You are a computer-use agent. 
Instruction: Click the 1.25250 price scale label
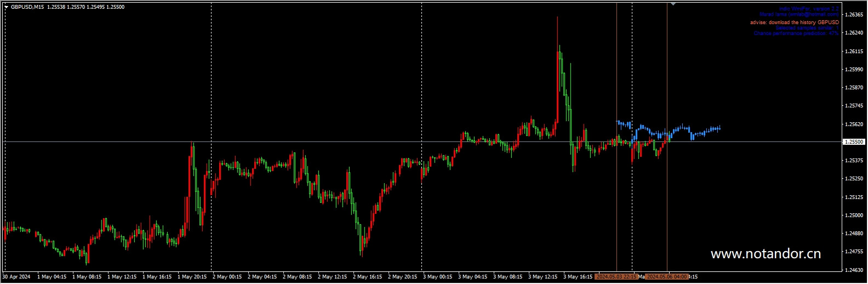(x=855, y=179)
